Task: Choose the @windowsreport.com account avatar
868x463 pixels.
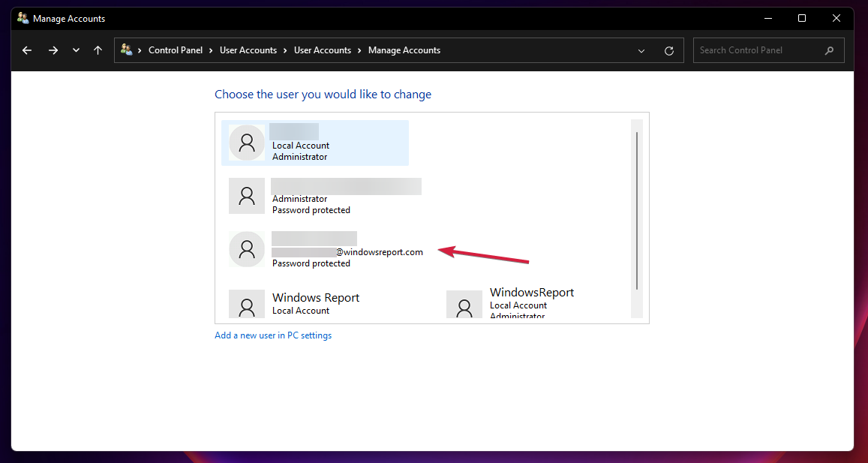Action: point(246,249)
